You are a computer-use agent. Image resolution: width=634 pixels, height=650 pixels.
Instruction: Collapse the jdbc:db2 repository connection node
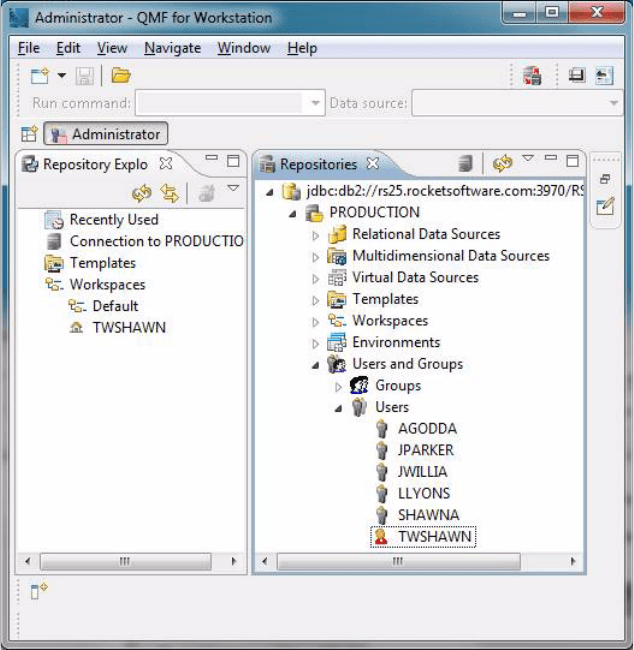[270, 192]
